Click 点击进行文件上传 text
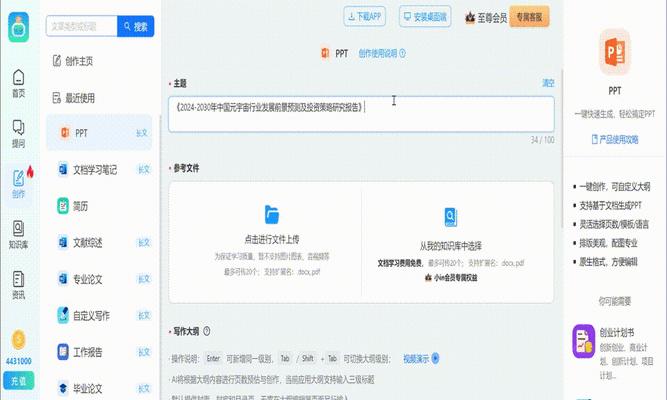The image size is (667, 400). [271, 239]
